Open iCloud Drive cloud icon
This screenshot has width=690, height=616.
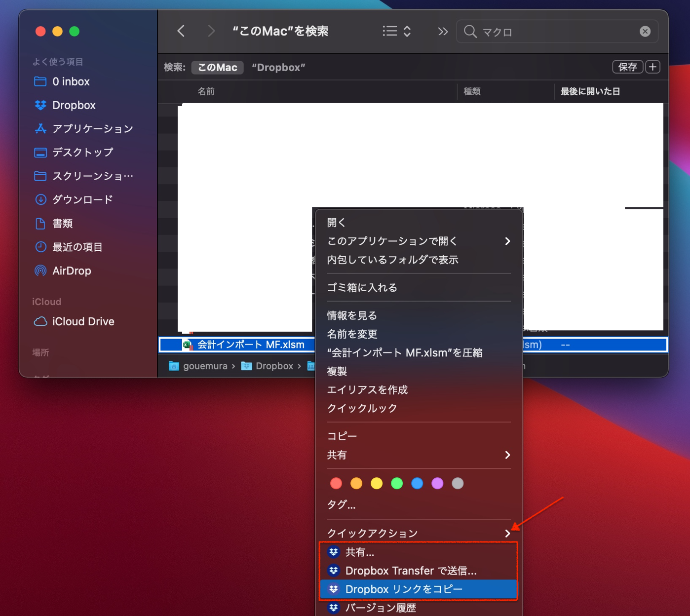[40, 321]
